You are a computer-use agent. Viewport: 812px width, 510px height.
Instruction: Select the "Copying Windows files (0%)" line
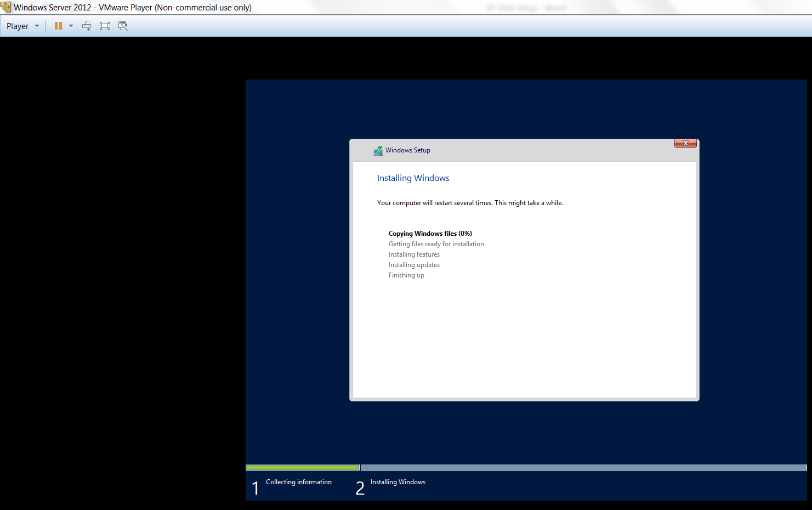(430, 234)
